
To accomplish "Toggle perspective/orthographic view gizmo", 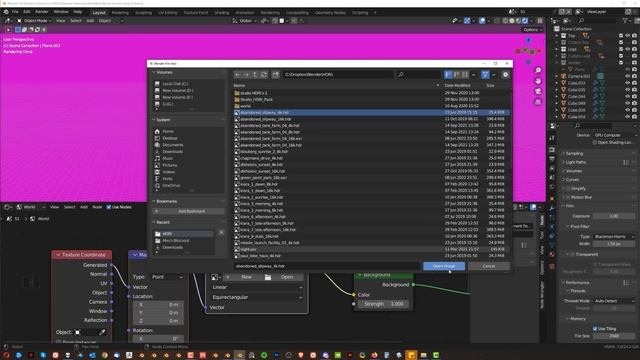I will pyautogui.click(x=538, y=101).
